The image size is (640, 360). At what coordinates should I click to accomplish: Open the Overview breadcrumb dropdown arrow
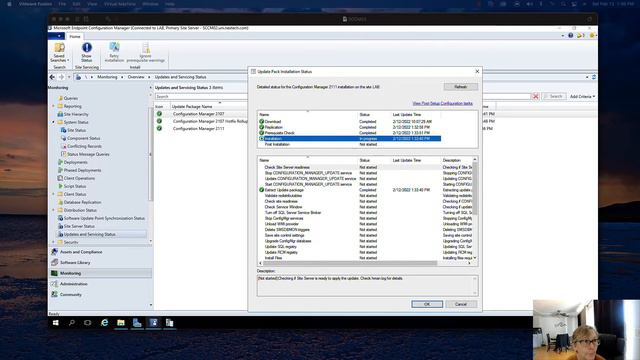(149, 77)
